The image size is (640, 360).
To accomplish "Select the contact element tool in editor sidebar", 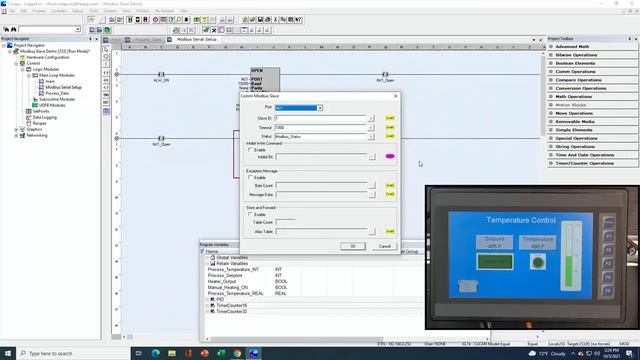I will point(106,73).
